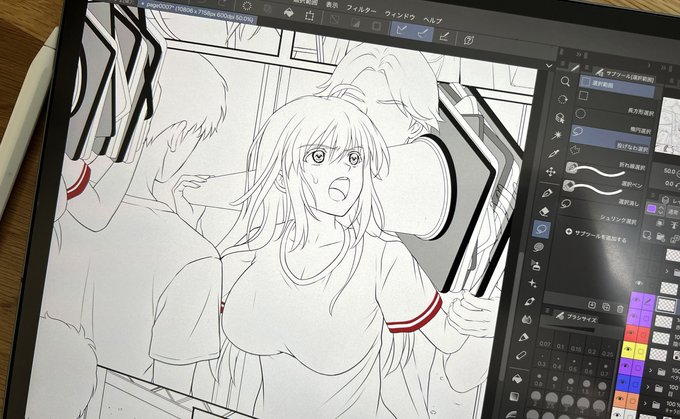Open the ヘルプ menu

432,20
